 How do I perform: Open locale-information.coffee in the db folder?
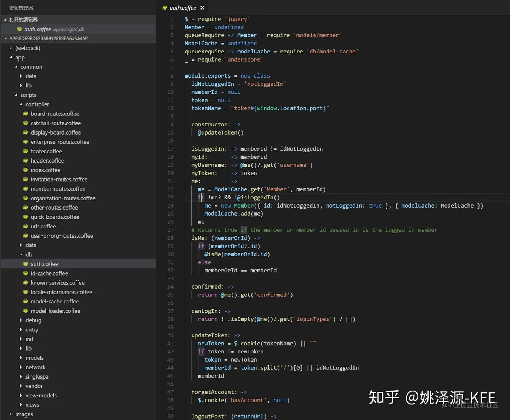click(x=61, y=292)
